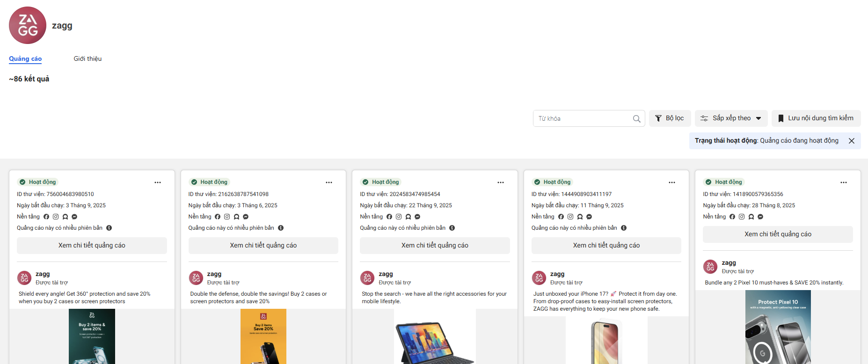Click the zagg advertiser name on the 'Just unboxed your iPhone 17' ad

pos(557,274)
